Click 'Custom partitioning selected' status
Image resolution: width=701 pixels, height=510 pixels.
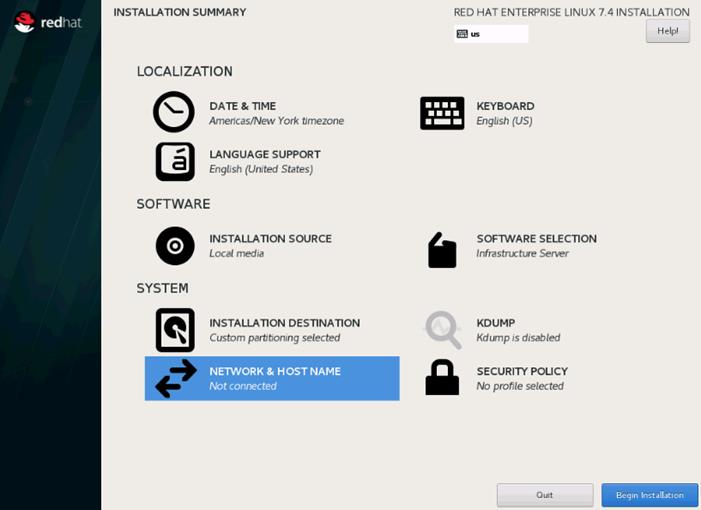click(274, 338)
